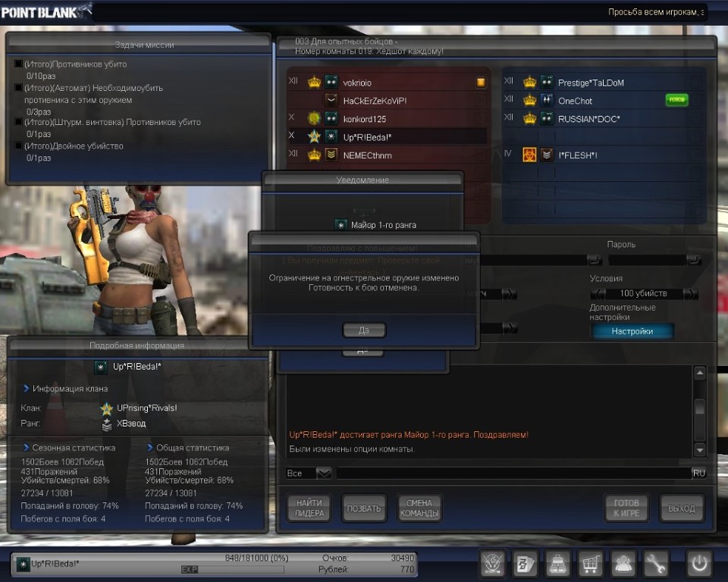This screenshot has height=582, width=728.
Task: Click the rank icon in the bottom profile bar
Action: pyautogui.click(x=24, y=565)
